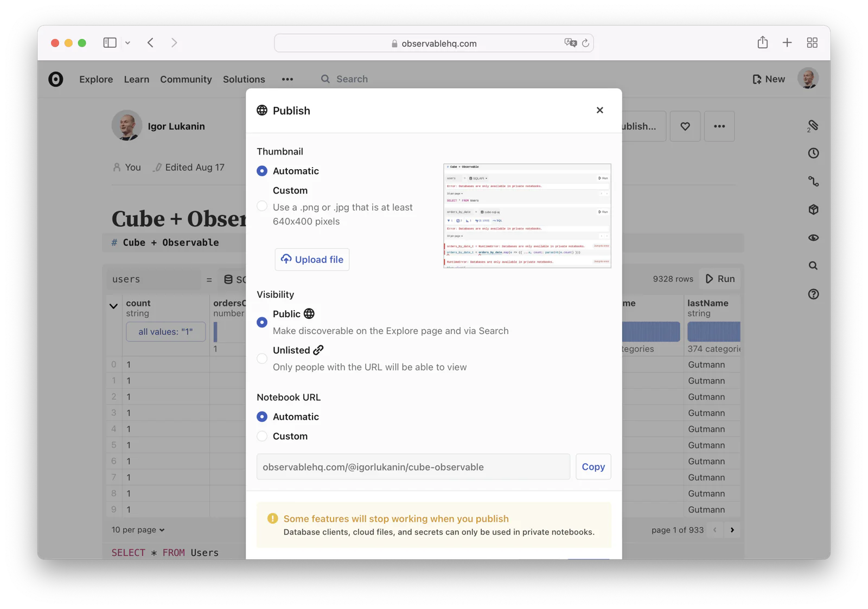
Task: Open a new browser tab
Action: point(787,42)
